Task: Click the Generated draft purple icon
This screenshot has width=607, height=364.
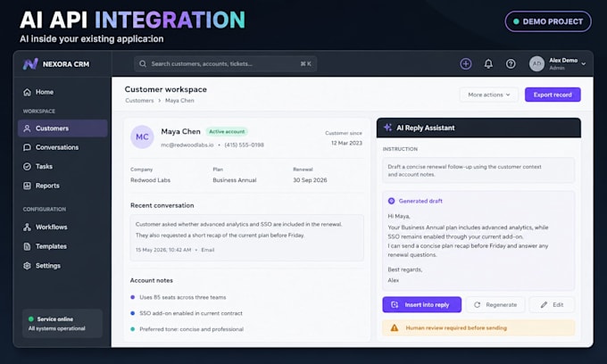Action: click(x=391, y=201)
